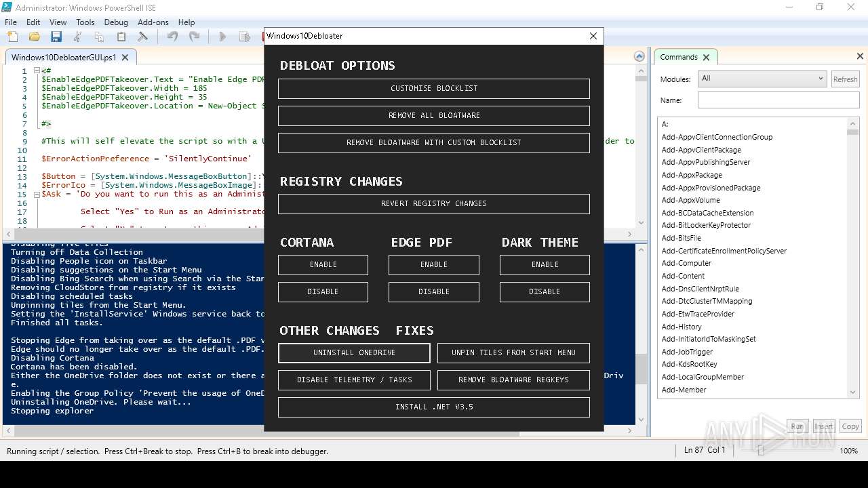Click Customise Blocklist button
Screen dimensions: 868x488
click(x=434, y=88)
